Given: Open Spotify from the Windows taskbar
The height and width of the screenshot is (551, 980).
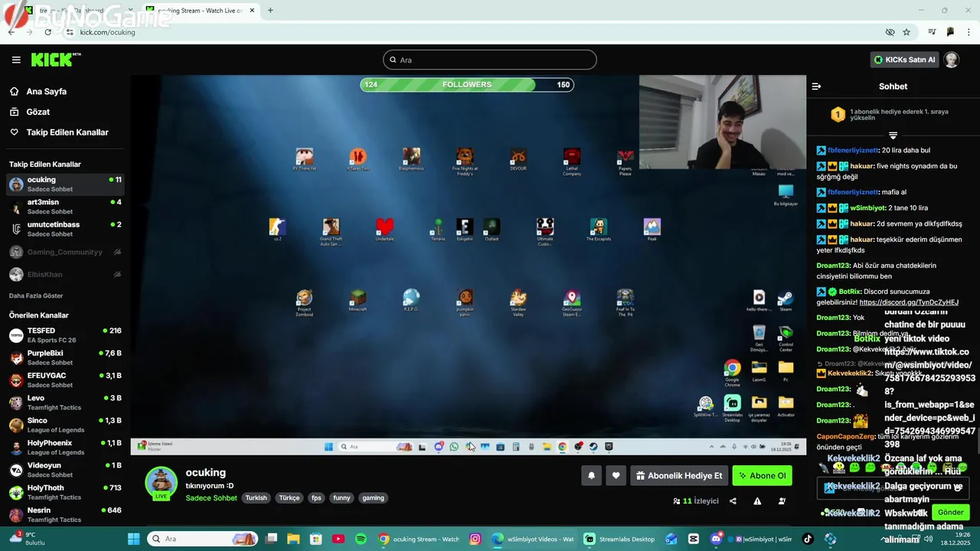Looking at the screenshot, I should coord(361,539).
